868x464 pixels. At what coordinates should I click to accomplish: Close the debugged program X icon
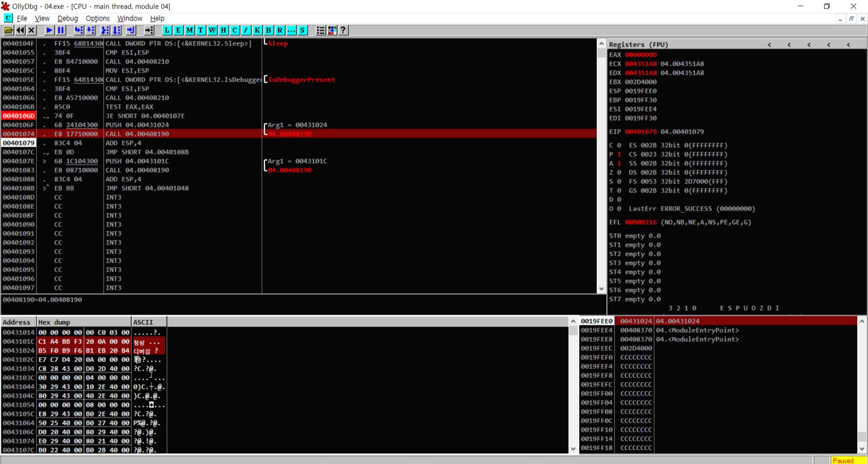click(x=32, y=30)
